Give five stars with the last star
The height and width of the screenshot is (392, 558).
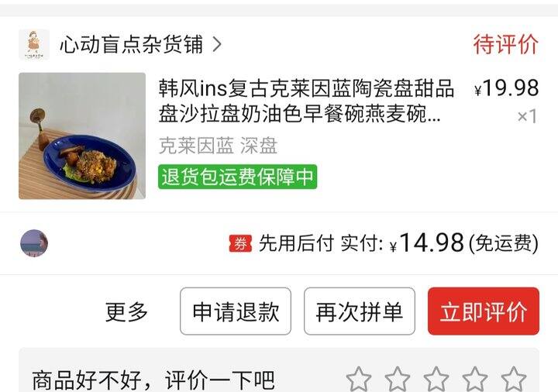click(514, 379)
